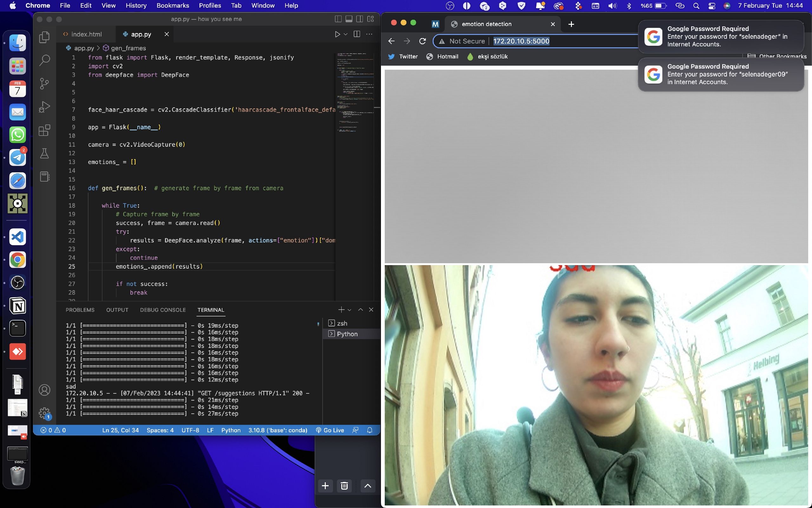Click the selenadeger09 Google Password notification
Viewport: 812px width, 508px height.
[721, 74]
